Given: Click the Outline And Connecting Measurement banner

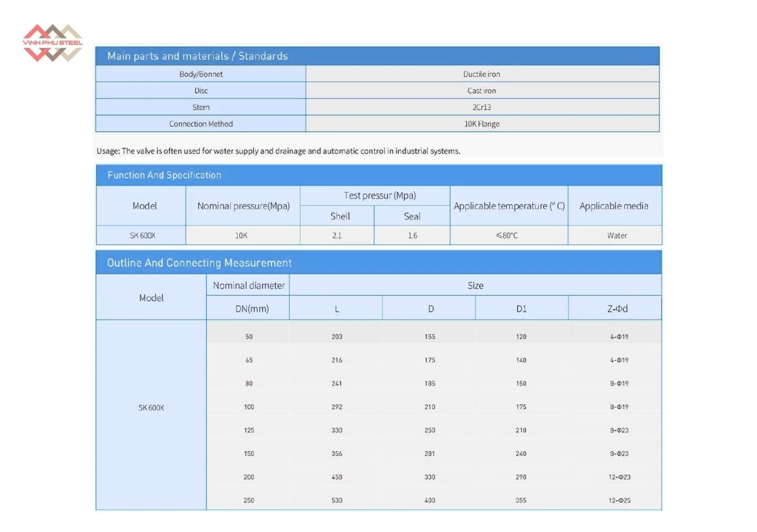Looking at the screenshot, I should point(199,262).
